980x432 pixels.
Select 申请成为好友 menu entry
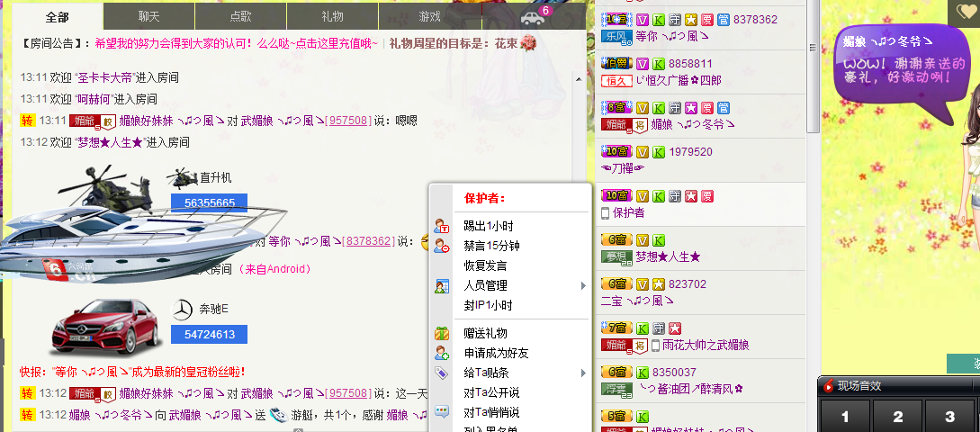pos(496,353)
